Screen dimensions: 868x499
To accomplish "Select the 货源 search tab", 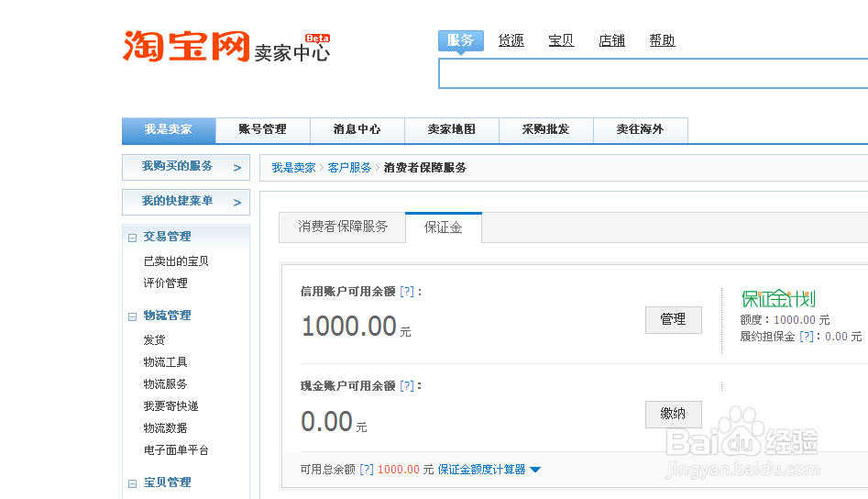I will pos(511,40).
